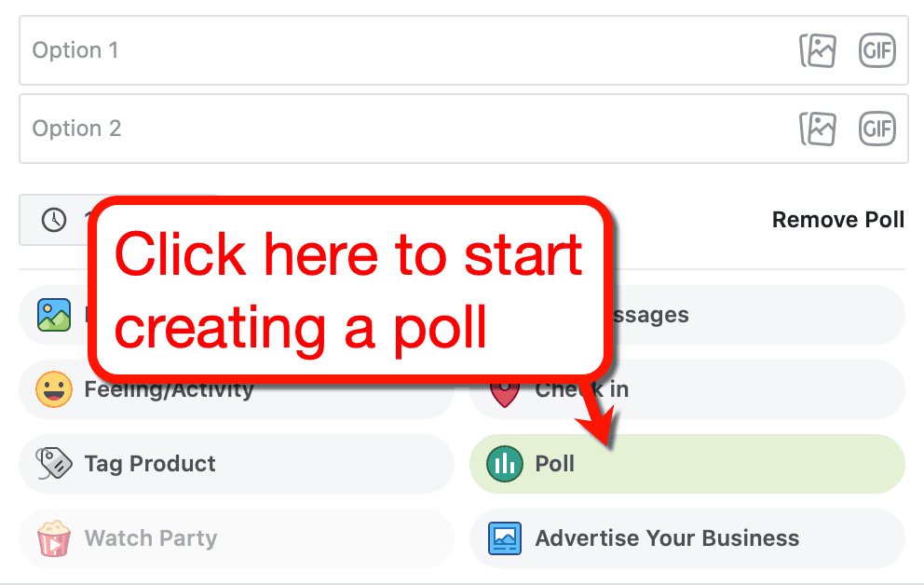Click Remove Poll
924x585 pixels.
(x=837, y=220)
